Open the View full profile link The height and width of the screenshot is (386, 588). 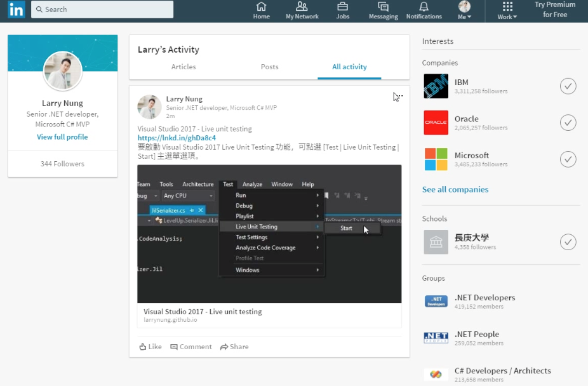click(x=62, y=136)
